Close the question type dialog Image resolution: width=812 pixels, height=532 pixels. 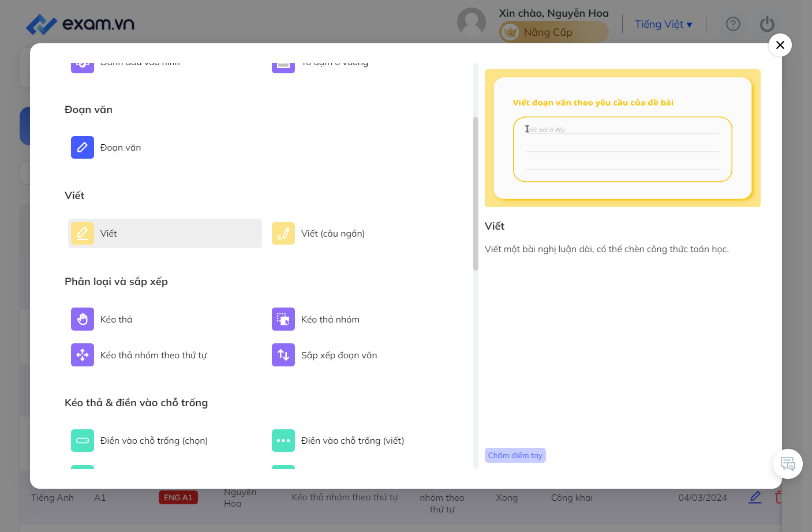coord(780,45)
